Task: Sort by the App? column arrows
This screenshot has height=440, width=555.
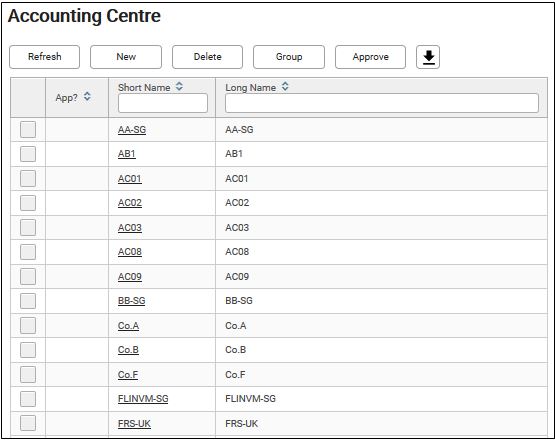Action: tap(87, 96)
